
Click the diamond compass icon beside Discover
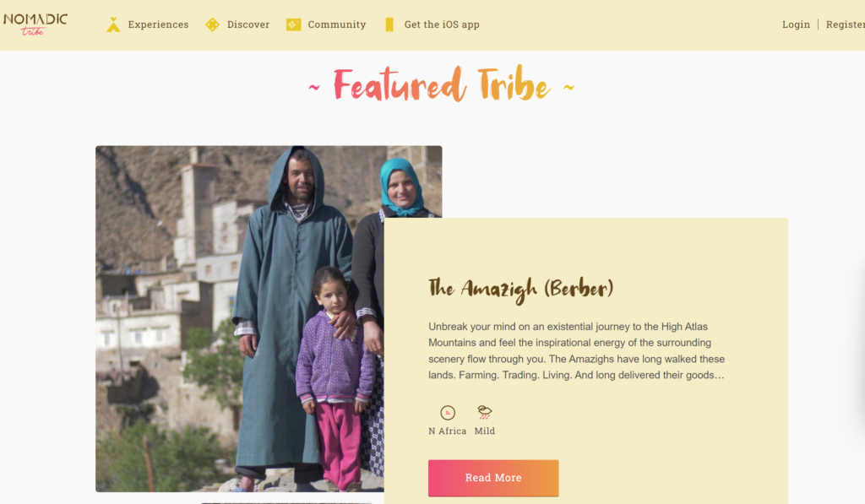tap(212, 24)
